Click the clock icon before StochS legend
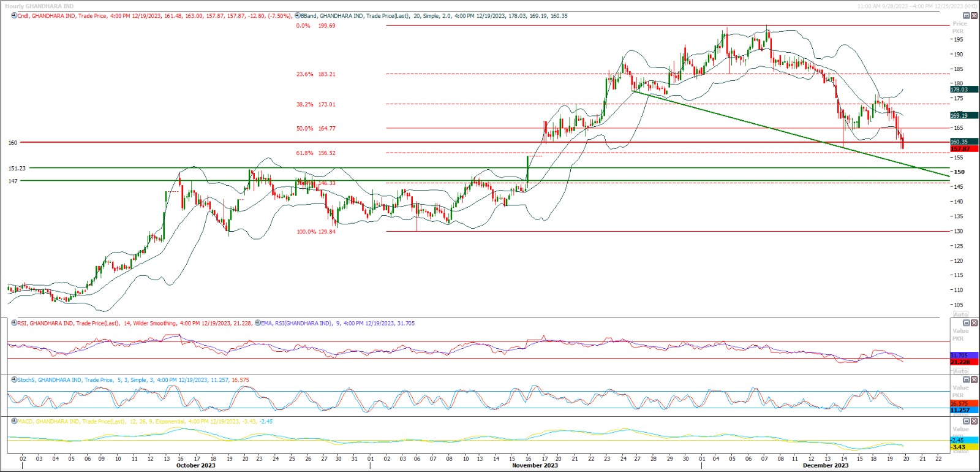The image size is (980, 472). point(13,380)
